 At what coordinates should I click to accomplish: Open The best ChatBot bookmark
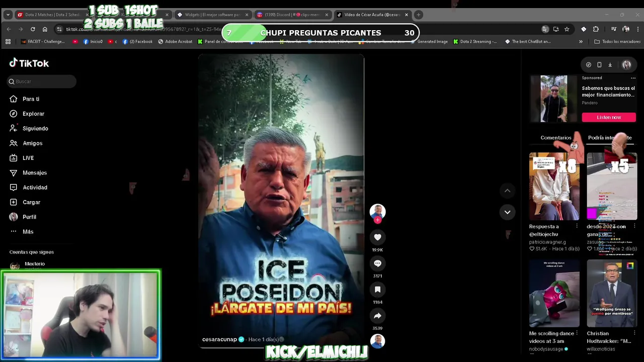click(528, 42)
